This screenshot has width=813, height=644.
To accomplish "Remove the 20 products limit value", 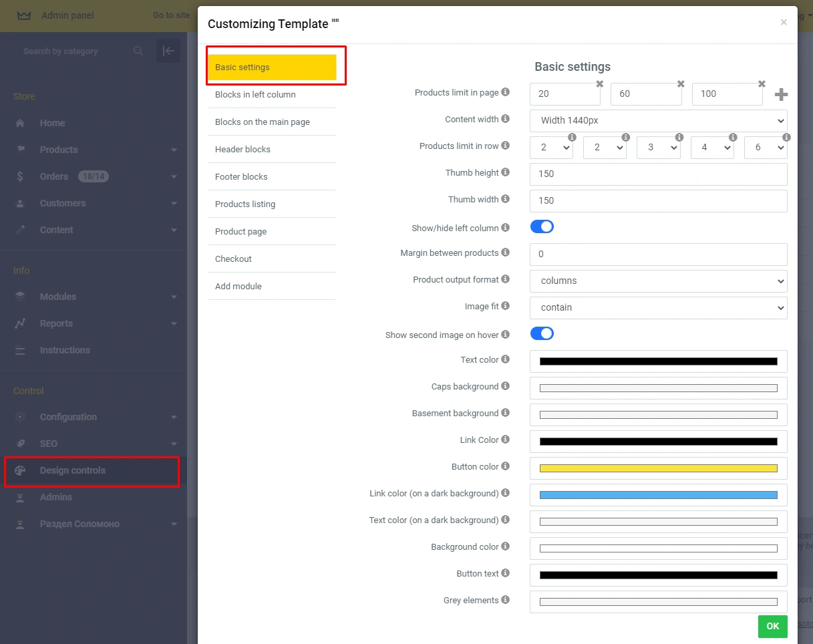I will click(x=599, y=84).
